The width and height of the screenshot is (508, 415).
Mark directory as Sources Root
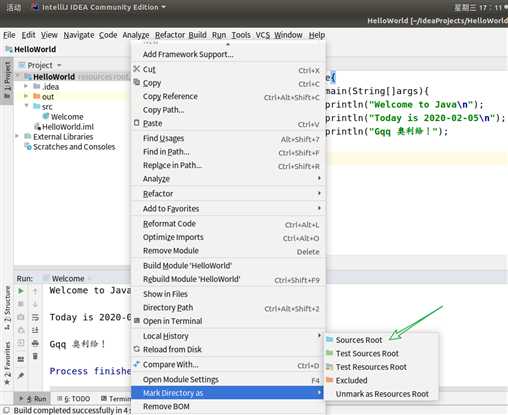pos(382,340)
